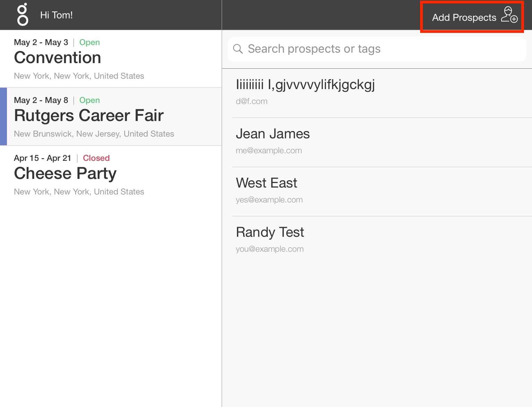Click the blue selection bar beside Rutgers
This screenshot has width=532, height=407.
click(3, 116)
